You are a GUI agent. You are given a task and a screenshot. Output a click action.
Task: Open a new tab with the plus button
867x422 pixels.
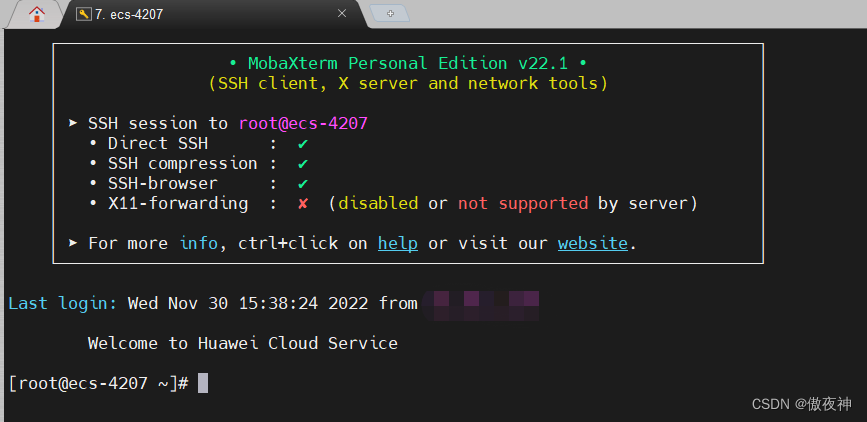point(390,13)
